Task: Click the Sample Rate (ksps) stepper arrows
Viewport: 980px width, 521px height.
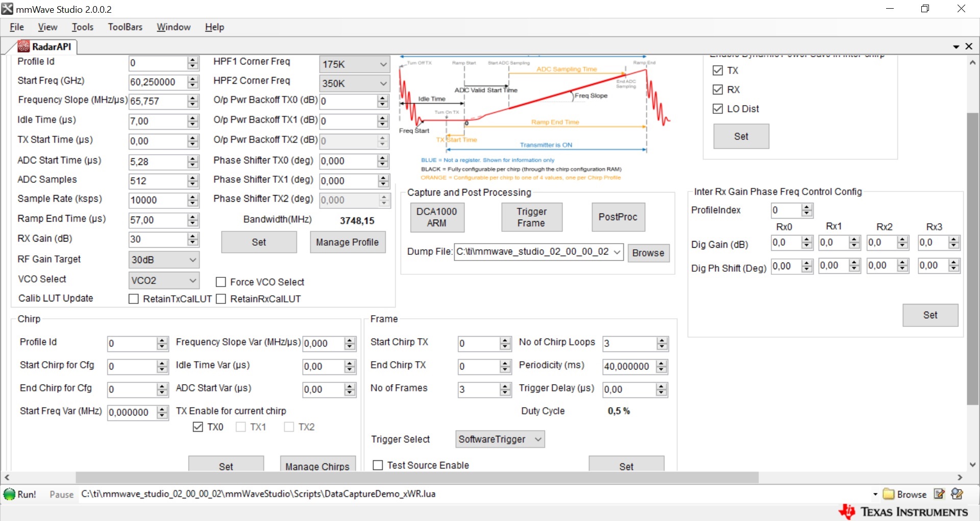Action: pos(192,200)
